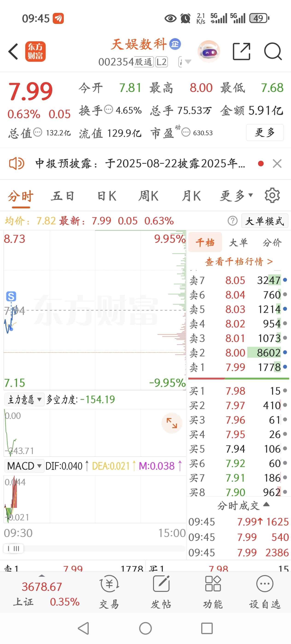Screen dimensions: 291x644
Task: Tap the L2 level badge
Action: pos(161,62)
